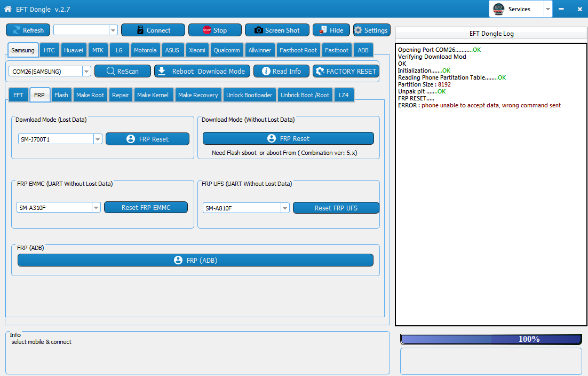
Task: Open the Unbrick Boot /Root sub-tab
Action: (305, 95)
